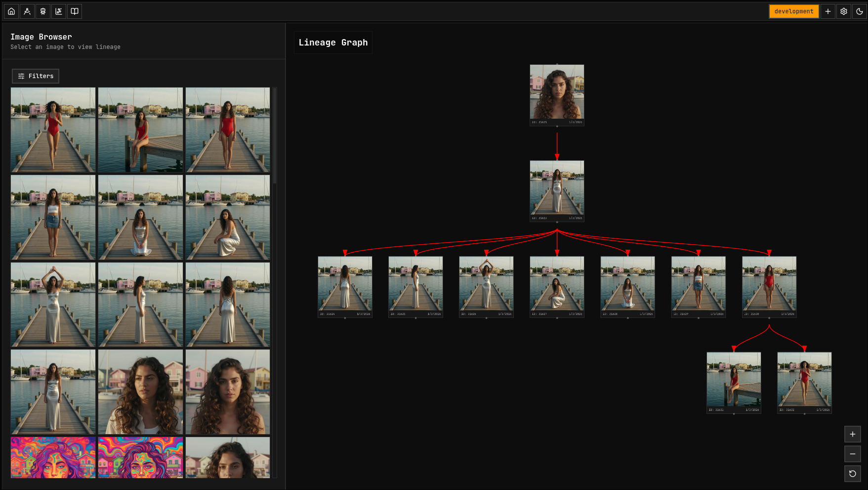The width and height of the screenshot is (868, 490).
Task: Click graph node ID 31628 kneeling pose
Action: pos(627,287)
